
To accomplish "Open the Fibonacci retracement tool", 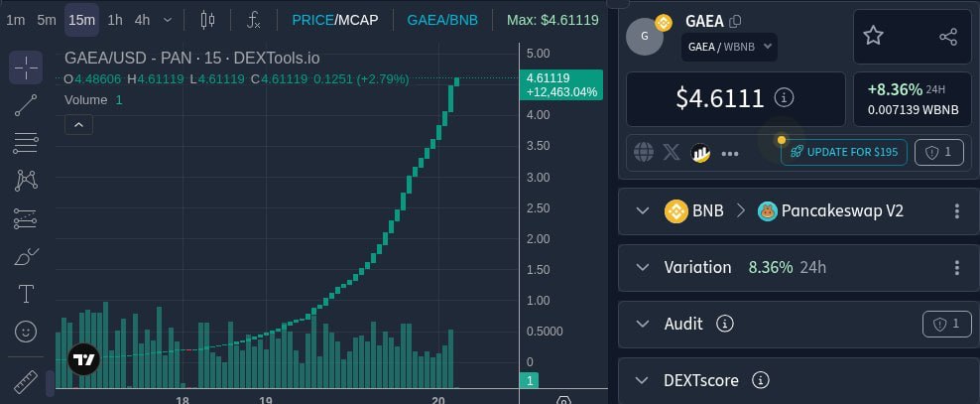I will (x=26, y=143).
